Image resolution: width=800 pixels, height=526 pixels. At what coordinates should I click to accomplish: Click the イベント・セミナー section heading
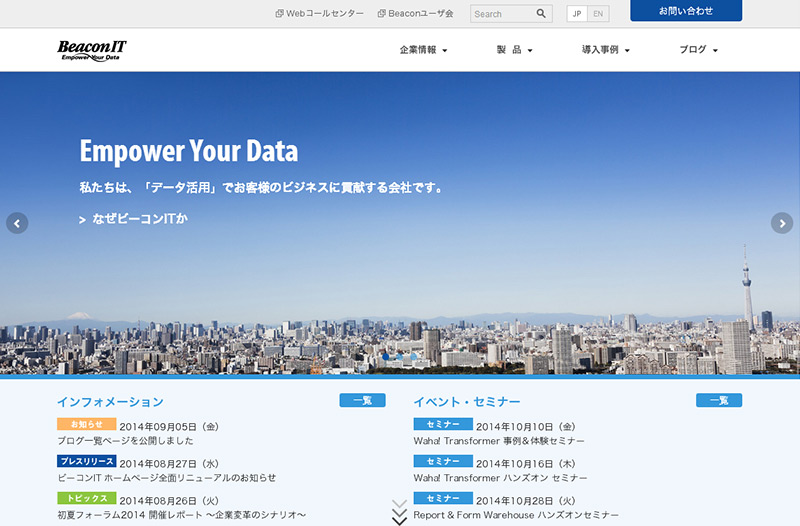[x=467, y=402]
